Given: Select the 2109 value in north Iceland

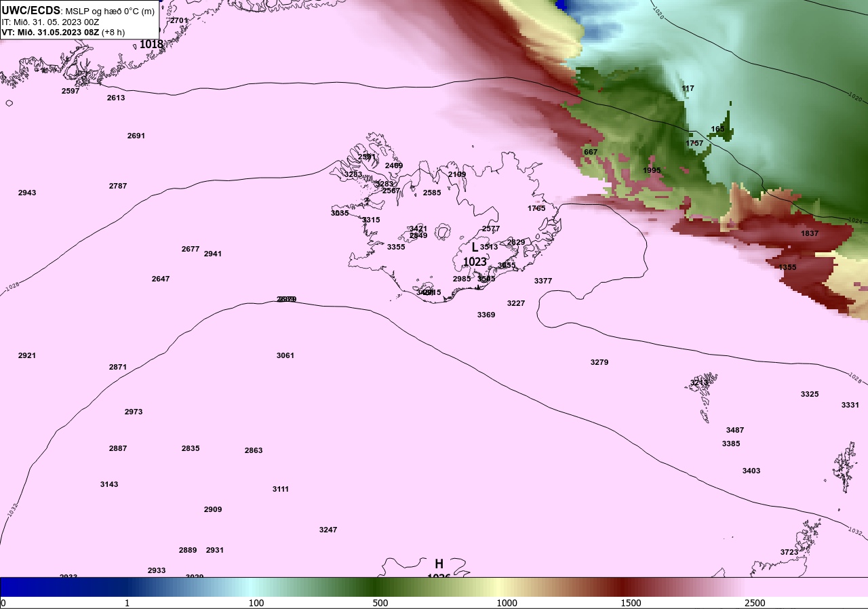Looking at the screenshot, I should point(457,174).
